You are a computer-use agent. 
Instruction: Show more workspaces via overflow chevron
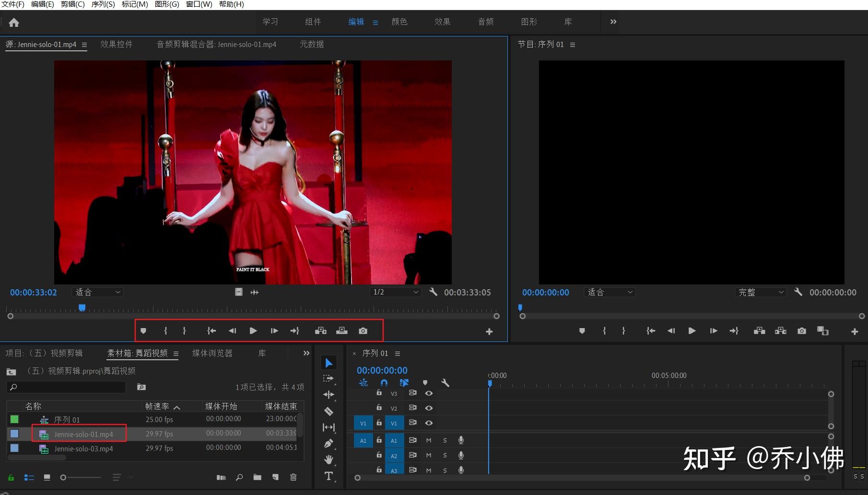pyautogui.click(x=613, y=22)
